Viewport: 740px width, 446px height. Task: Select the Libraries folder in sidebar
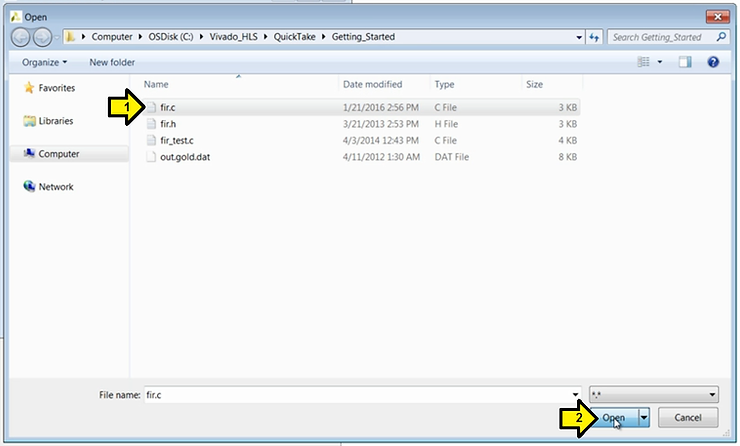coord(30,121)
